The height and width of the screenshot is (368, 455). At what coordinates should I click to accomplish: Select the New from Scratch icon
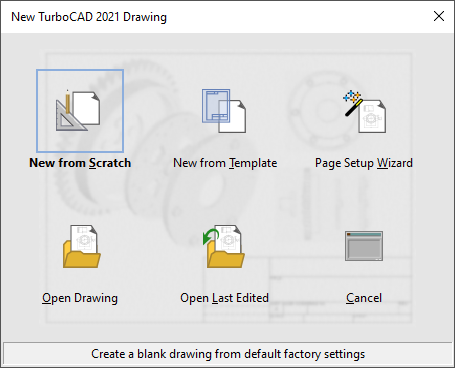coord(80,111)
